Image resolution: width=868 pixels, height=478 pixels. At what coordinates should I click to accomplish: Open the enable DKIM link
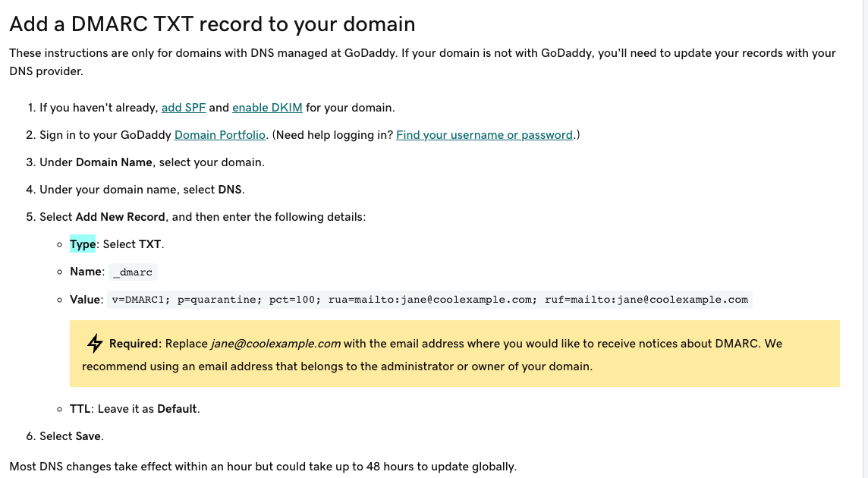tap(267, 108)
